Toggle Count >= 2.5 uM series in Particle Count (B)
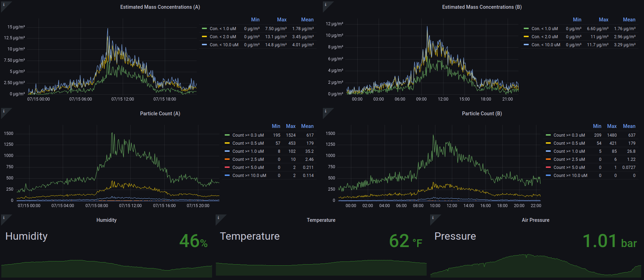 point(569,159)
